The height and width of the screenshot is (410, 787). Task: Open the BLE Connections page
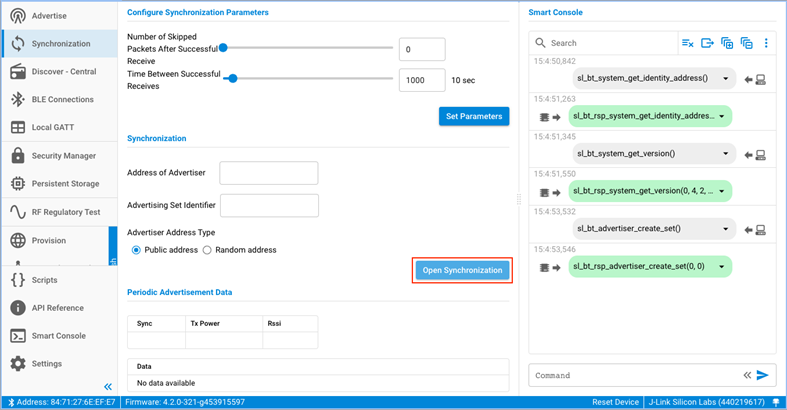tap(62, 100)
